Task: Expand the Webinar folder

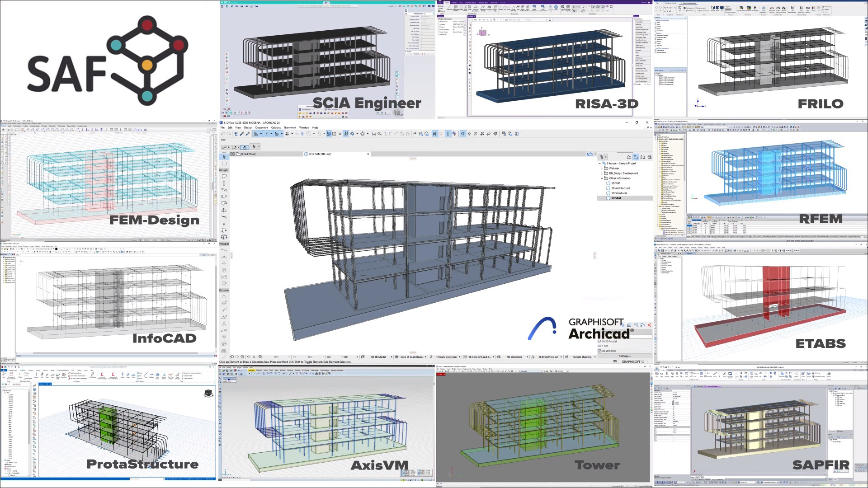Action: [602, 169]
